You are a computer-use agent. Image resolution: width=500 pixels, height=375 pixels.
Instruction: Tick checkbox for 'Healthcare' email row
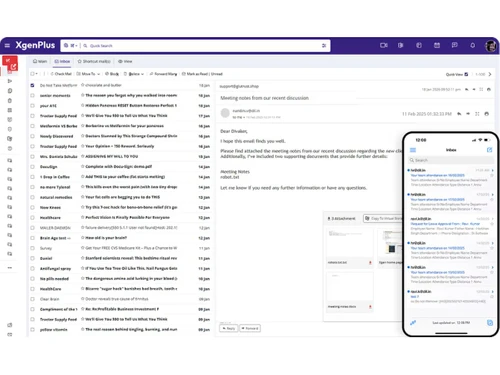32,218
